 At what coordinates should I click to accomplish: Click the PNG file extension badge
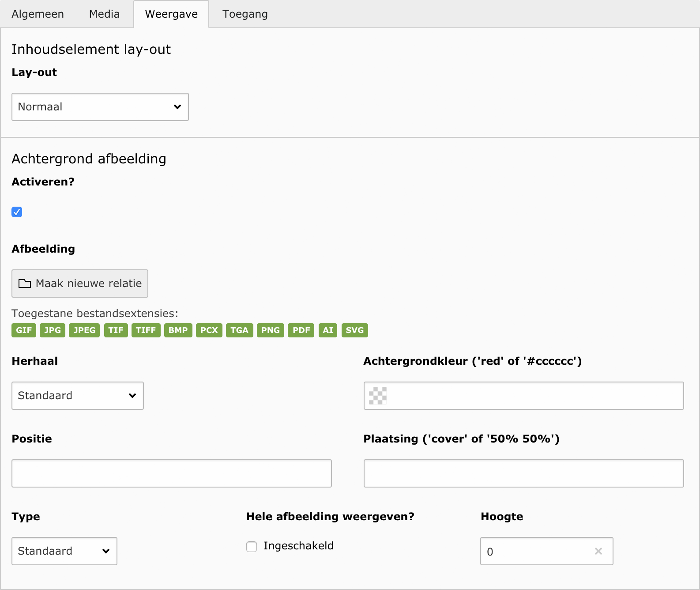[270, 330]
